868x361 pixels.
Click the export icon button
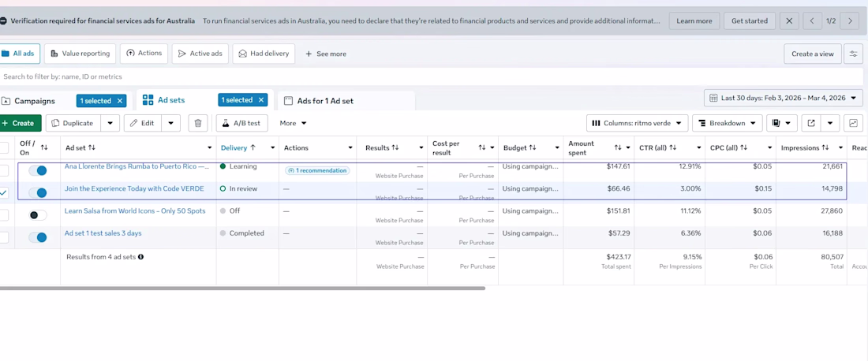pyautogui.click(x=811, y=123)
